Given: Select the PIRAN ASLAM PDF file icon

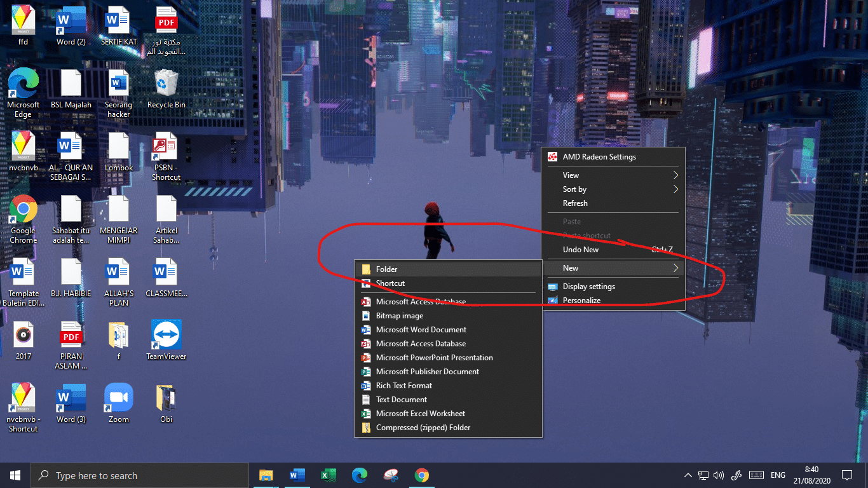Looking at the screenshot, I should (x=71, y=345).
